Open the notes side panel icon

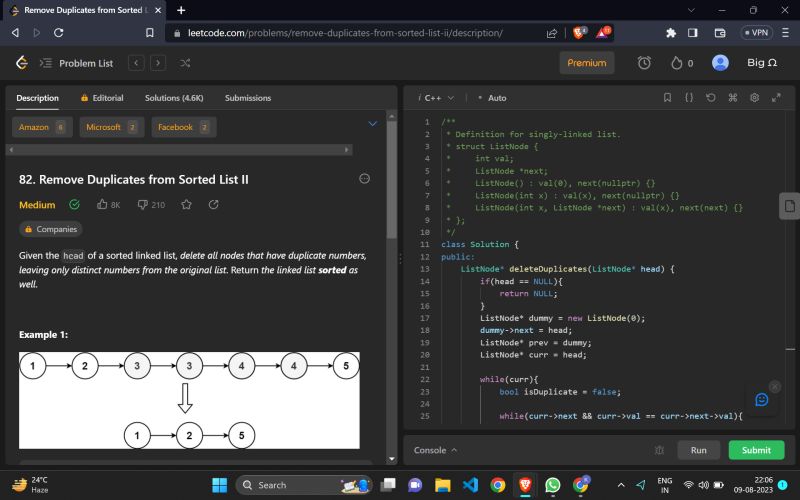point(790,206)
